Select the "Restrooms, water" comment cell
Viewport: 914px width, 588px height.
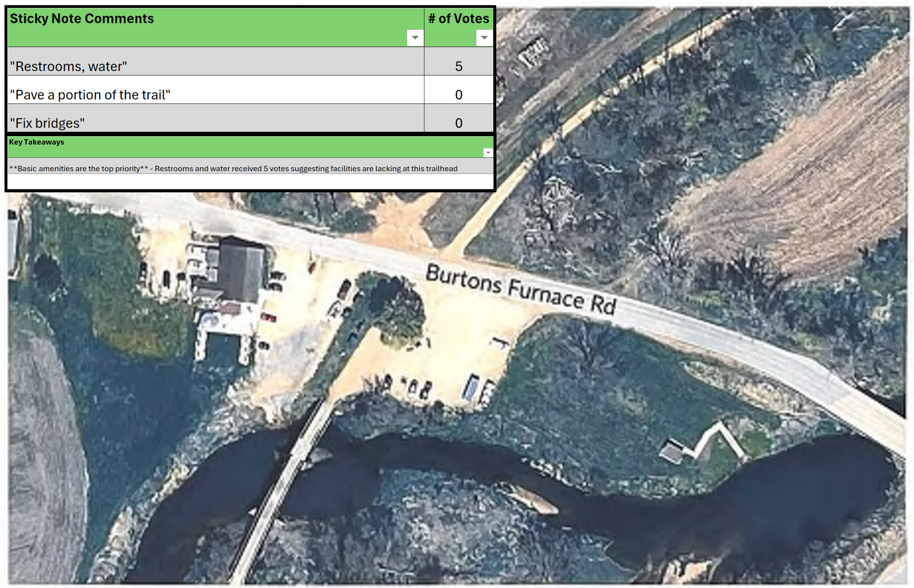216,62
